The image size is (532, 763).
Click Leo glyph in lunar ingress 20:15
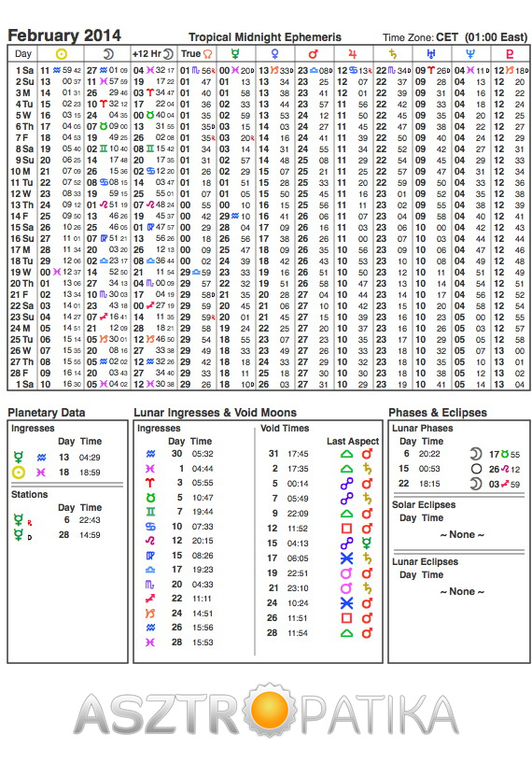(151, 541)
